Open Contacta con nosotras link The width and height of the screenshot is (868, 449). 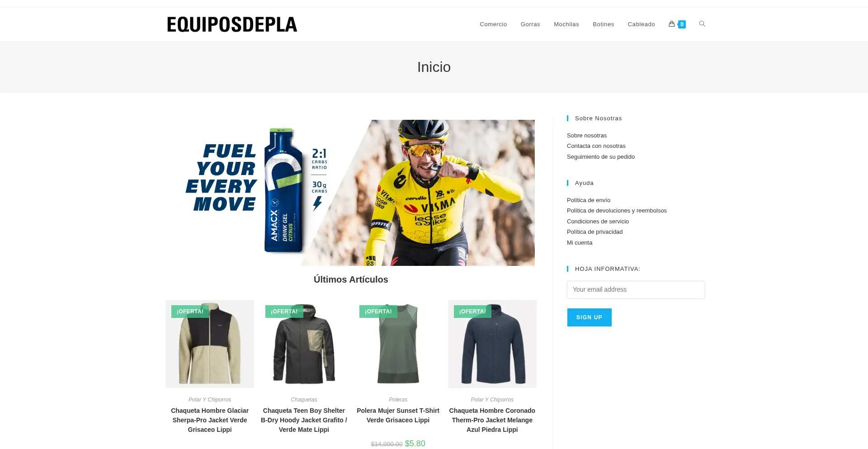coord(596,146)
